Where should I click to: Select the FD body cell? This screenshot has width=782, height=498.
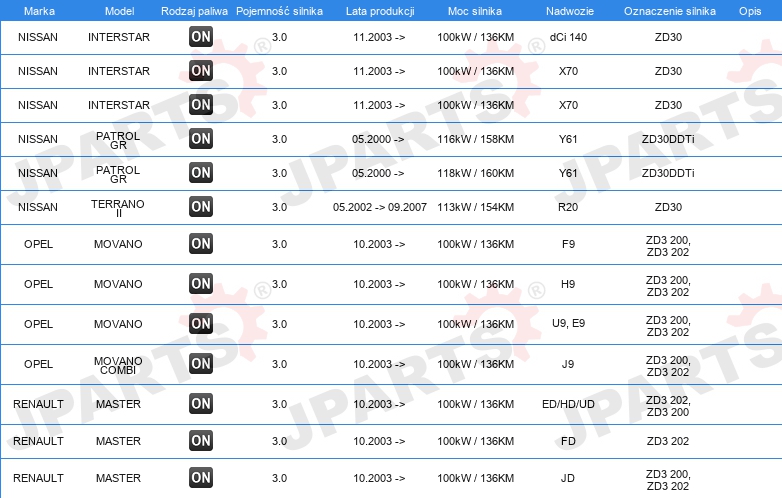pos(568,441)
